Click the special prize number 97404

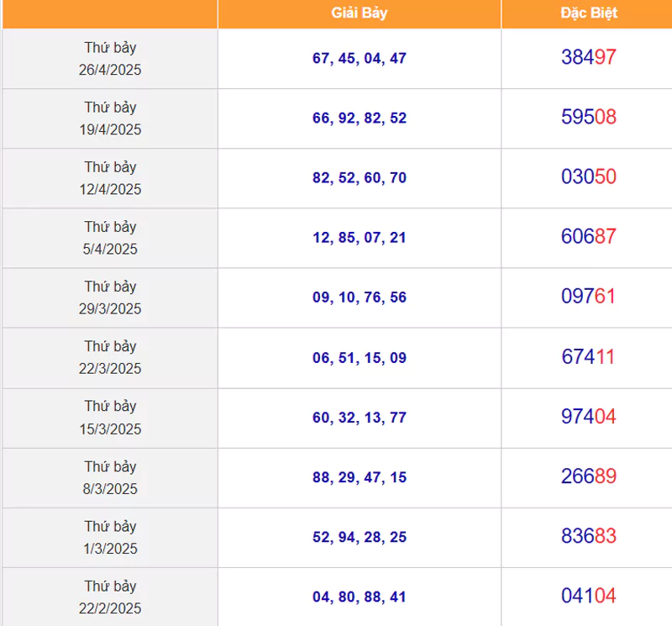tap(589, 416)
